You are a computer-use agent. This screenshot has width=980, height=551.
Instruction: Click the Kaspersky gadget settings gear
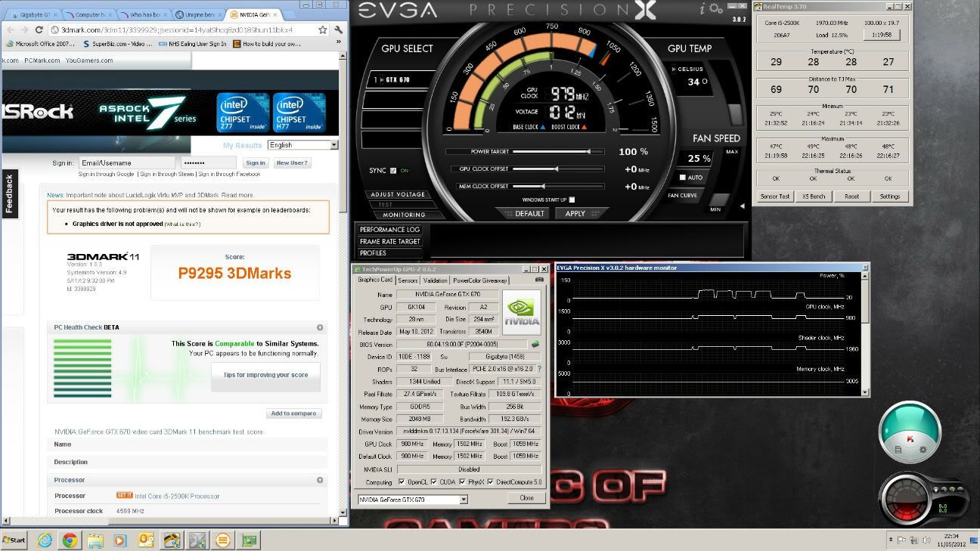point(923,450)
